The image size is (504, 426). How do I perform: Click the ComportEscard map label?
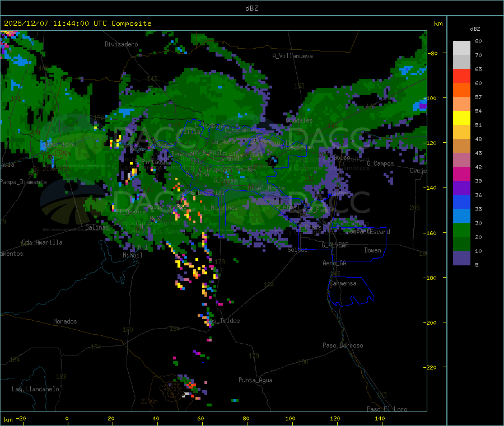tap(368, 232)
